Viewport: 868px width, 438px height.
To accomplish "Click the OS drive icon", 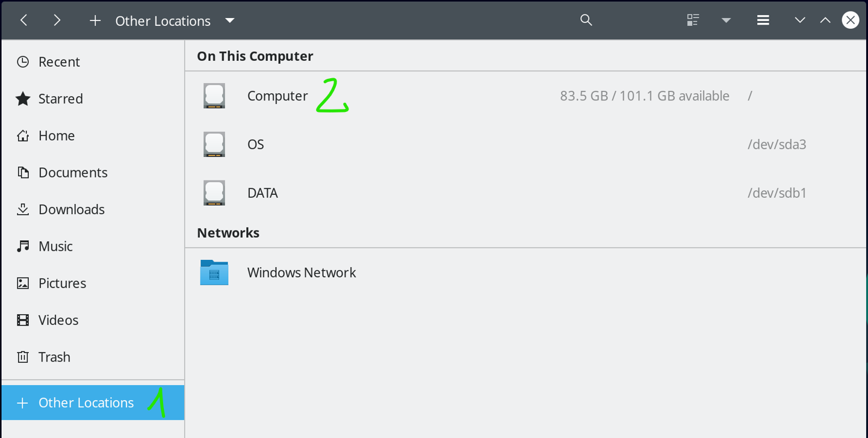I will (214, 144).
